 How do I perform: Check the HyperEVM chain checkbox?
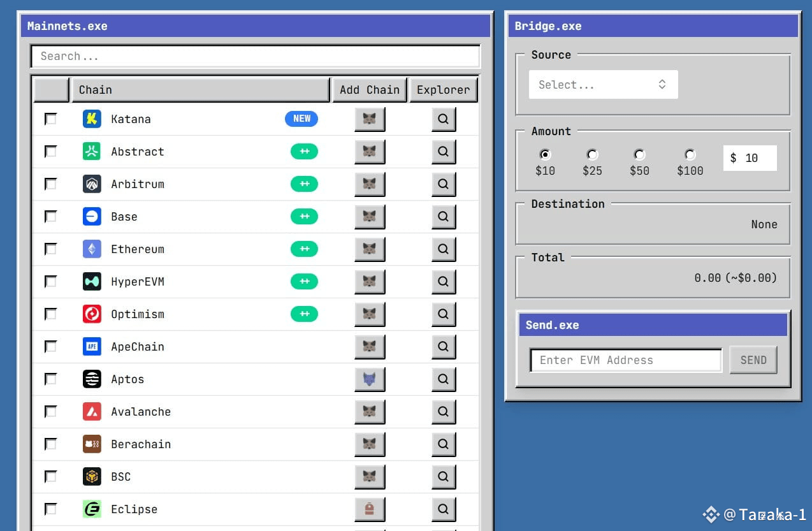(x=50, y=282)
